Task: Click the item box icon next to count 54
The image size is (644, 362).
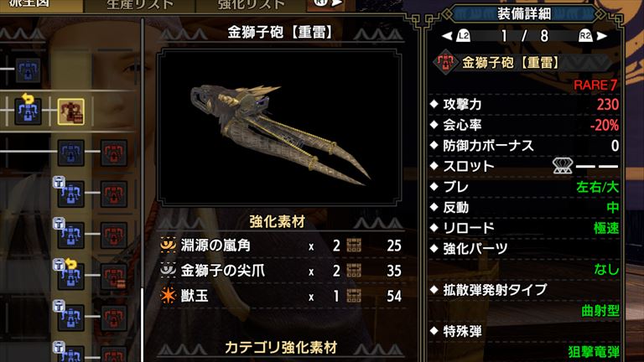Action: [354, 296]
